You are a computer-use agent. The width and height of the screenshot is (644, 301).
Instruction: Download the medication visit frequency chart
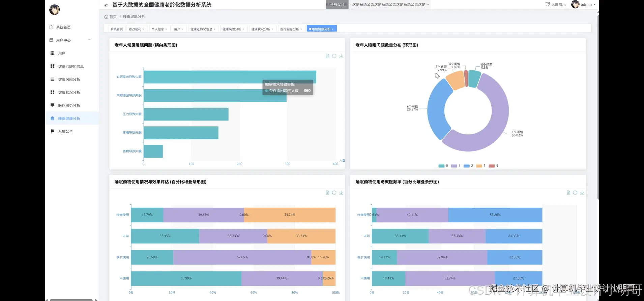pyautogui.click(x=582, y=193)
